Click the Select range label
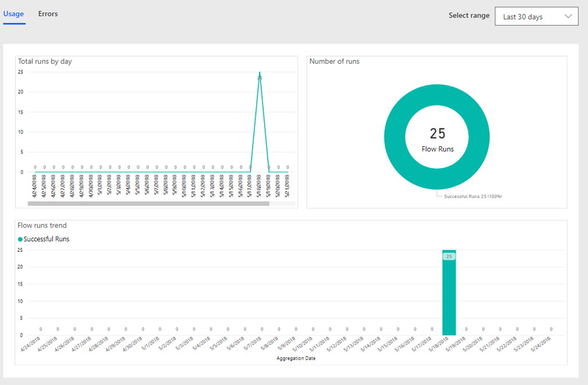Image resolution: width=588 pixels, height=385 pixels. pos(469,15)
